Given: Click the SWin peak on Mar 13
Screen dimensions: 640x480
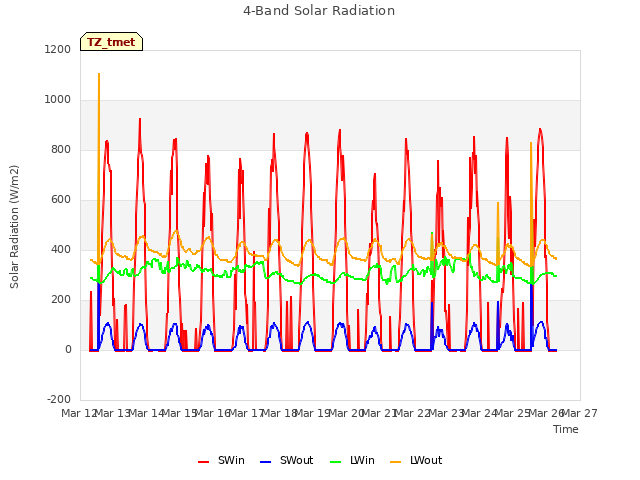Looking at the screenshot, I should coord(140,119).
